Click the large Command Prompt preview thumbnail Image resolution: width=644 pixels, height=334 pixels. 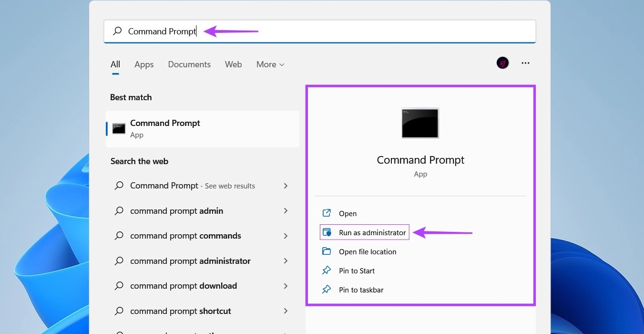point(420,123)
